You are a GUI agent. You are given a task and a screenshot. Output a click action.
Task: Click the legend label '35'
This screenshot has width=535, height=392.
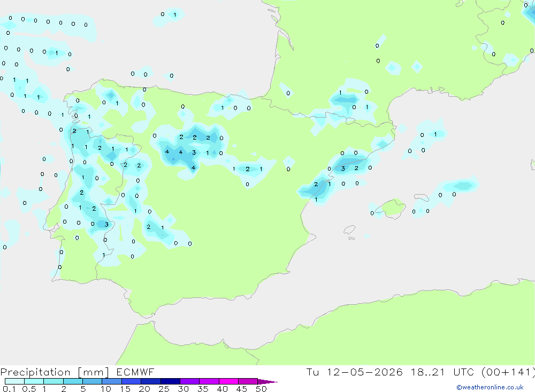(x=203, y=389)
